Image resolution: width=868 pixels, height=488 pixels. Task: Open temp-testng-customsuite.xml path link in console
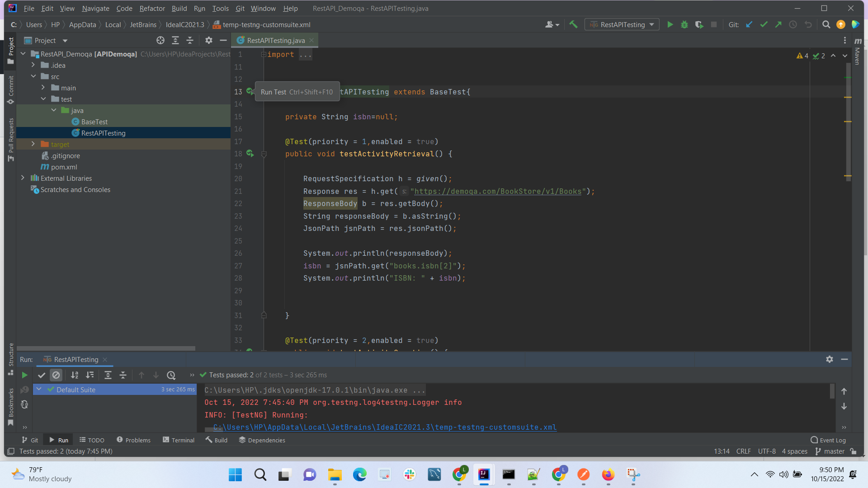coord(385,427)
